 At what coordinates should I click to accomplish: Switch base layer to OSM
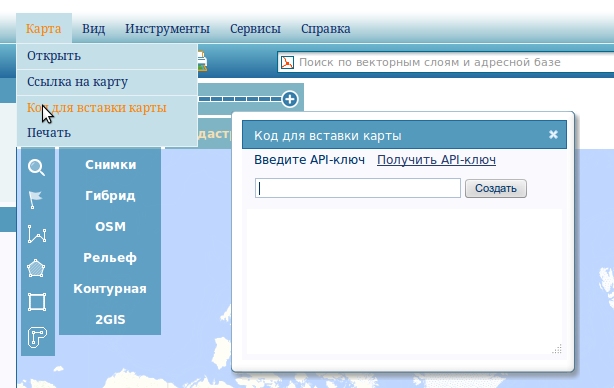coord(110,227)
